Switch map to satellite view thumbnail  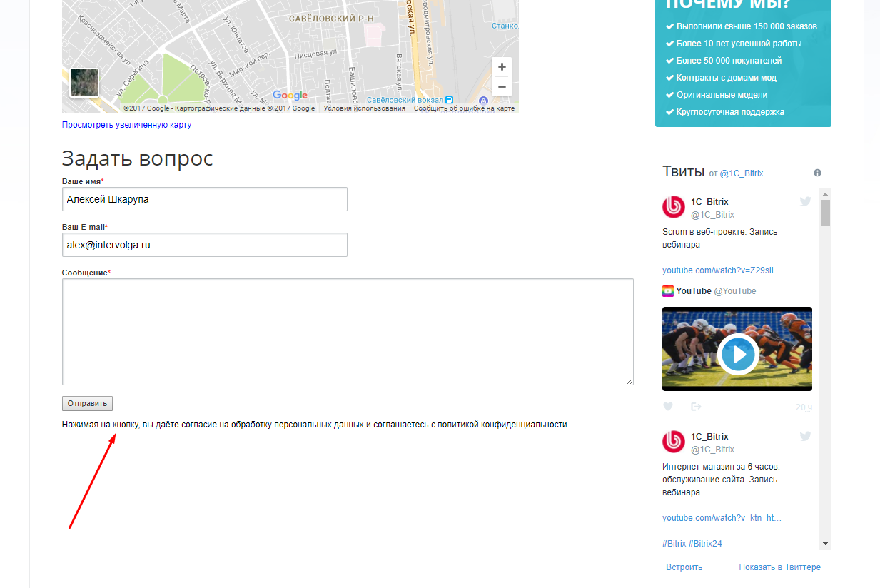84,83
